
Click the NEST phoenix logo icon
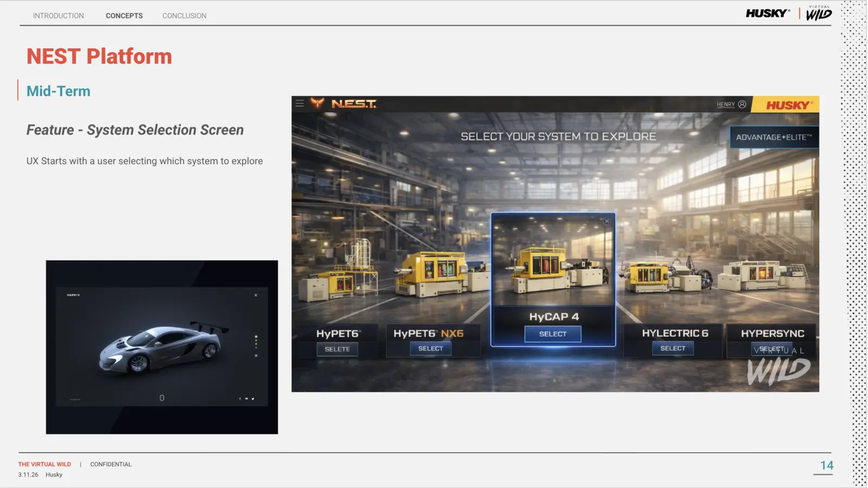[317, 103]
